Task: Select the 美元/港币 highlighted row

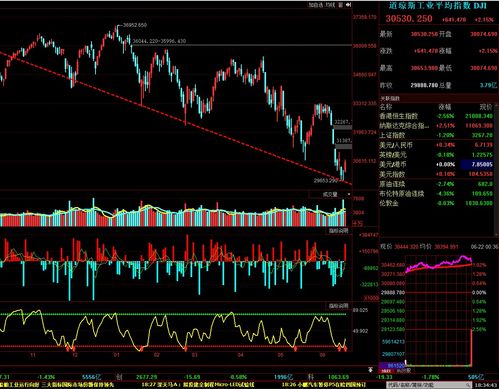Action: tap(436, 164)
